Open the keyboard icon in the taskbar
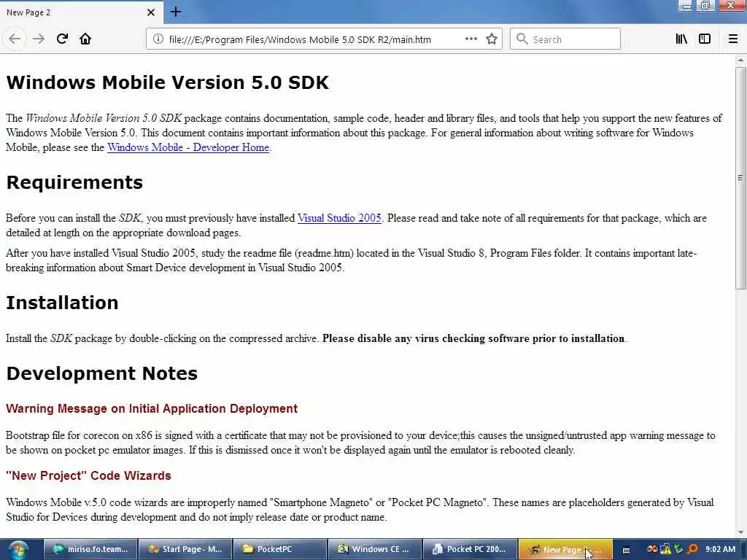 click(627, 550)
